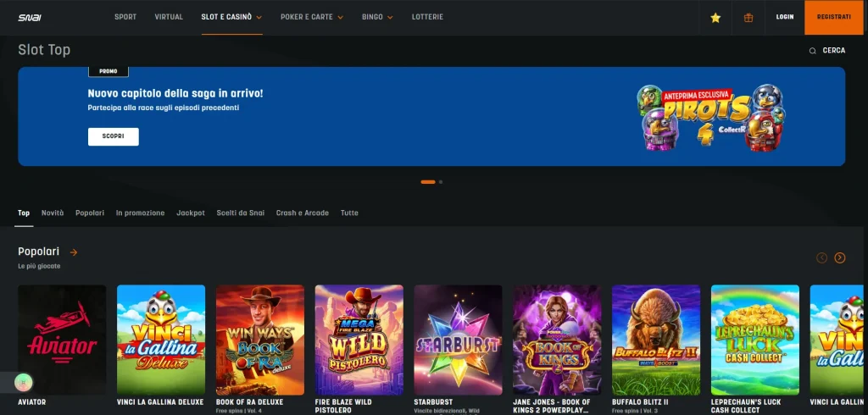Select the second banner slide indicator
The image size is (868, 415).
441,182
